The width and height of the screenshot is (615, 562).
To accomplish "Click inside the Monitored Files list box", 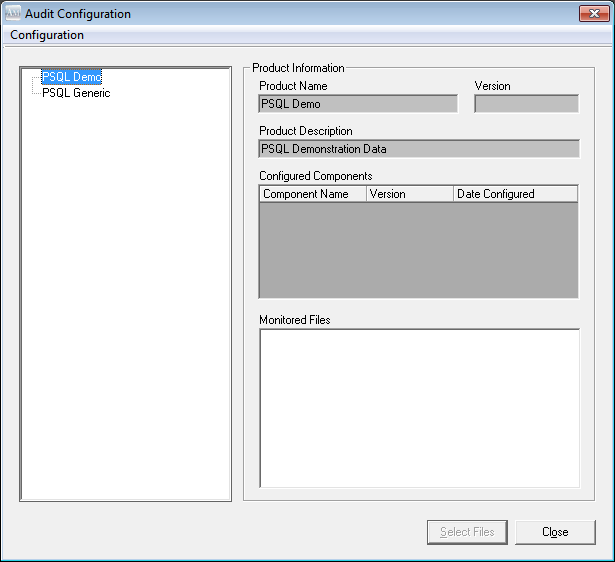I will (419, 407).
